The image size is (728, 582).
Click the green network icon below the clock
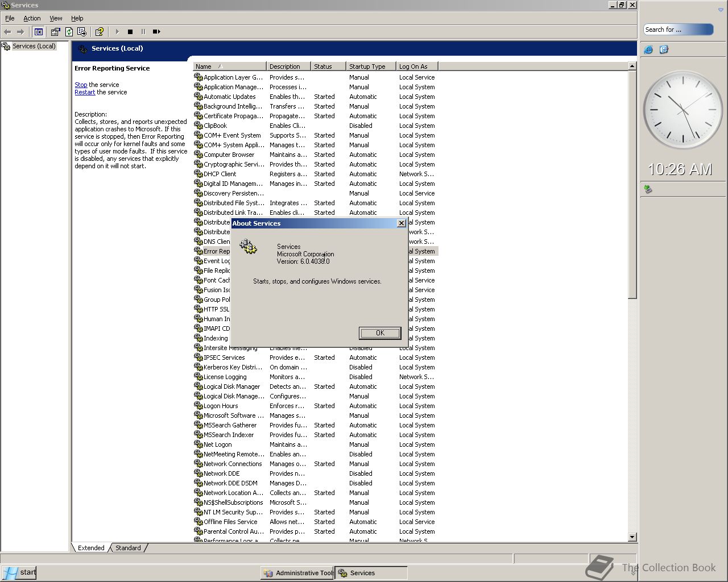pyautogui.click(x=648, y=189)
